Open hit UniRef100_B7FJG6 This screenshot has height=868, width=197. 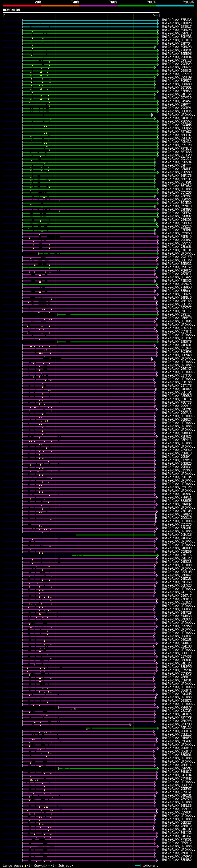point(176,20)
